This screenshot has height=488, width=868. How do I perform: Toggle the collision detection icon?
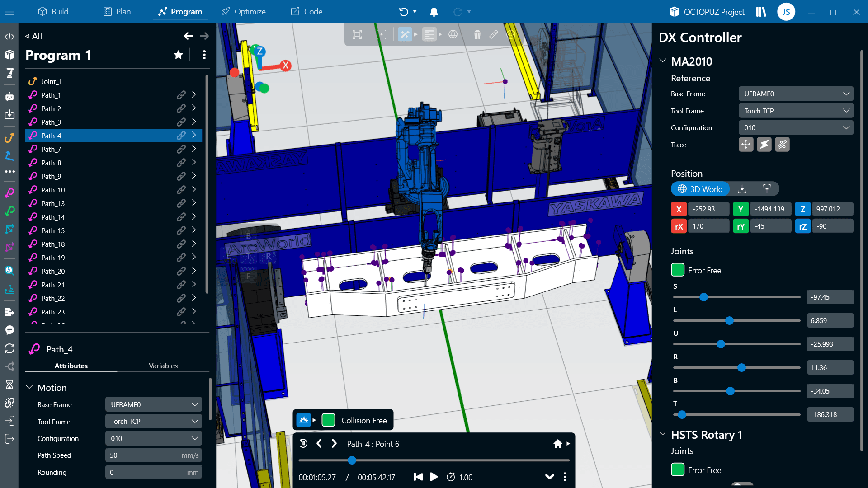pyautogui.click(x=304, y=420)
